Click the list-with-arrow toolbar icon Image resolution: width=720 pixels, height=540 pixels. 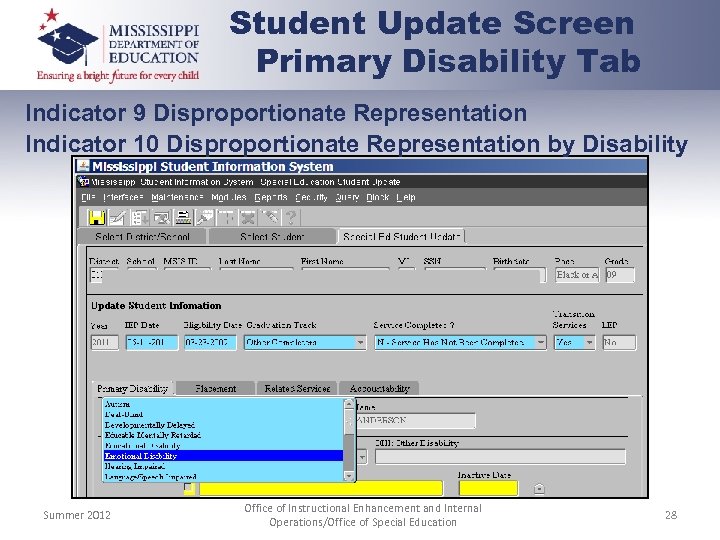pos(140,217)
